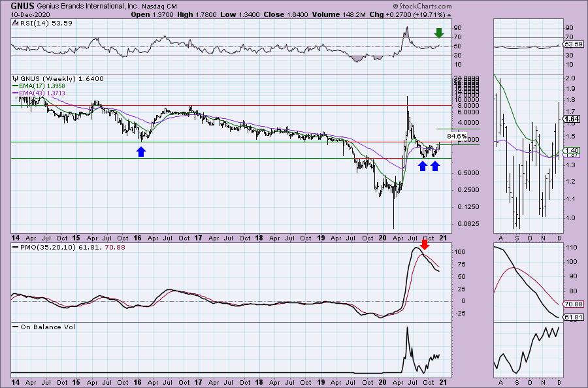Click the 61.81 PMO value tag
Screen dimensions: 588x388
[x=574, y=317]
